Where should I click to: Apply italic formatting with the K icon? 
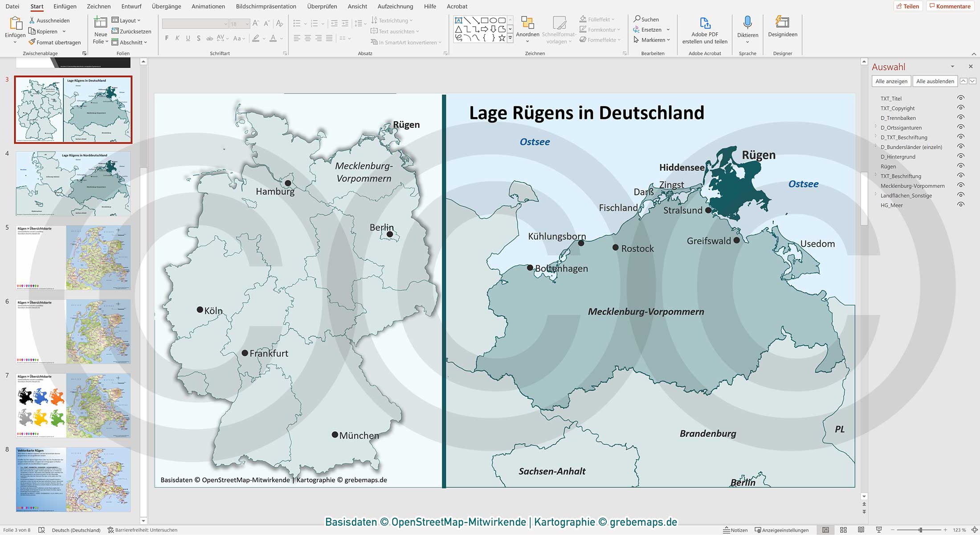[177, 38]
